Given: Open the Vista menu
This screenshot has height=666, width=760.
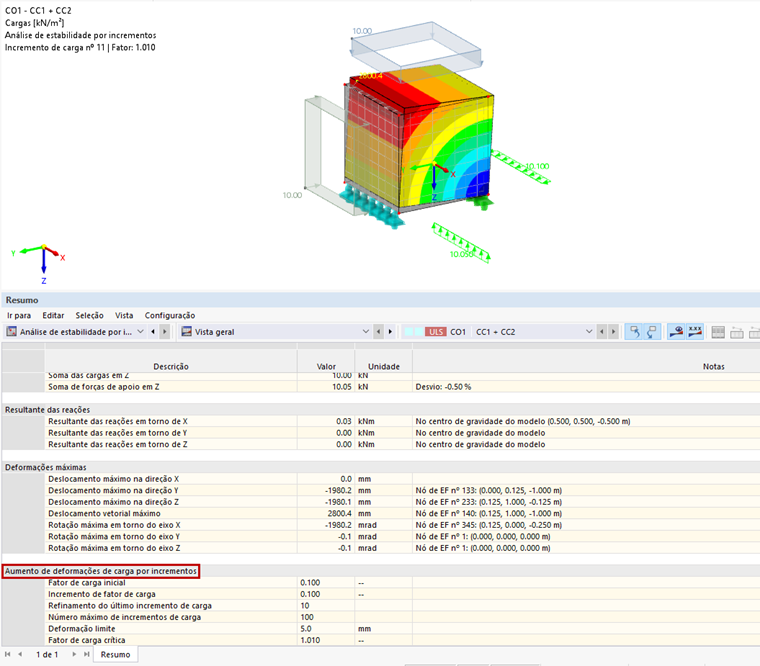Looking at the screenshot, I should pos(124,316).
